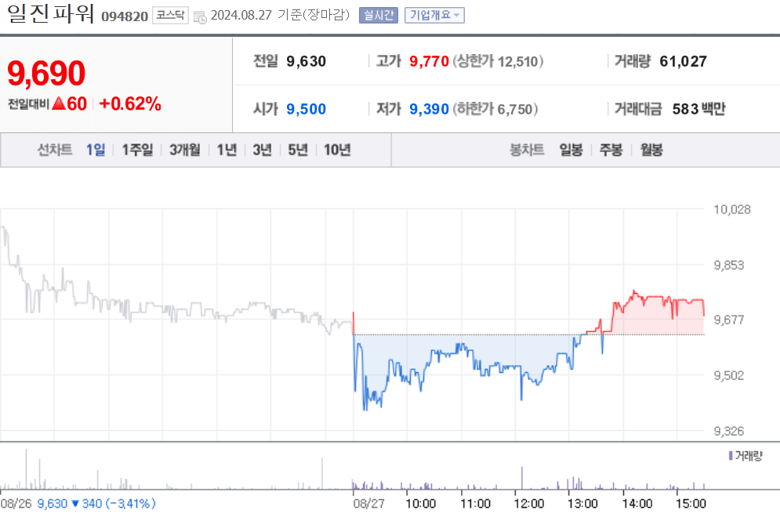Click the 전일 value 9,630
Viewport: 780px width, 532px height.
coord(306,61)
